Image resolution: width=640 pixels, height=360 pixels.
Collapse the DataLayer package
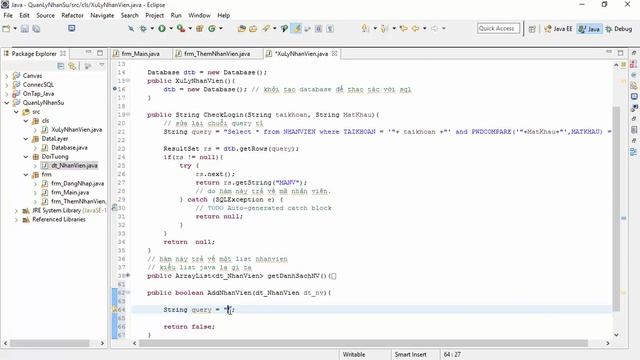(x=26, y=139)
